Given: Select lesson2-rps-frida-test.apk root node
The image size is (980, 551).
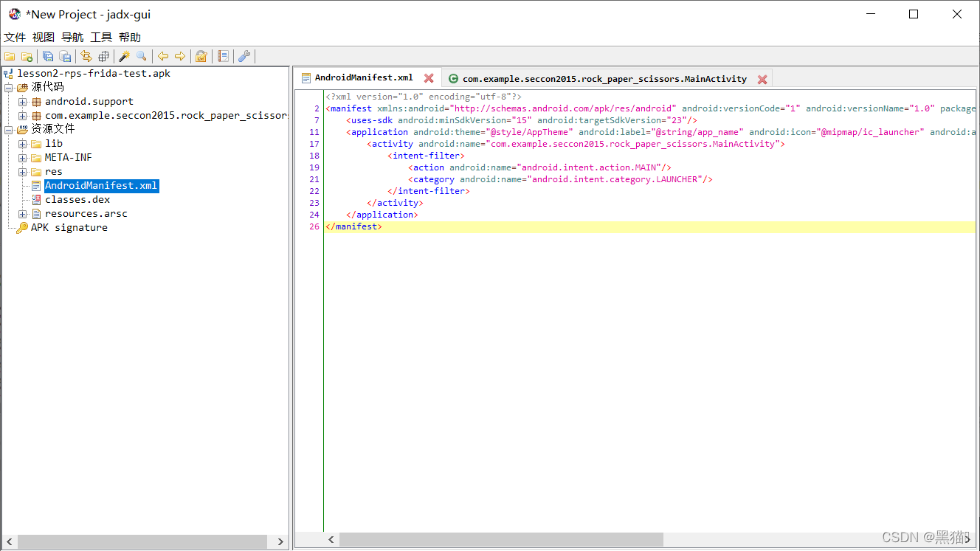Looking at the screenshot, I should point(94,74).
